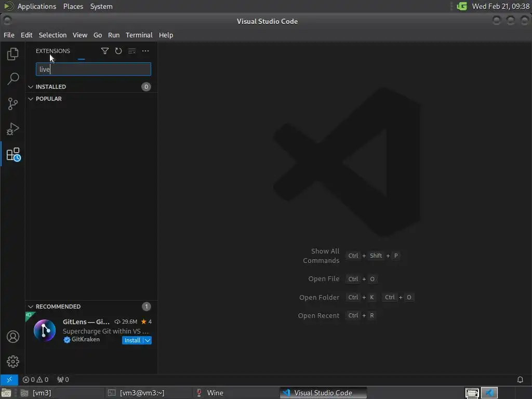Screen dimensions: 532x399
Task: Switch to the [vm3] taskbar window
Action: pos(61,393)
